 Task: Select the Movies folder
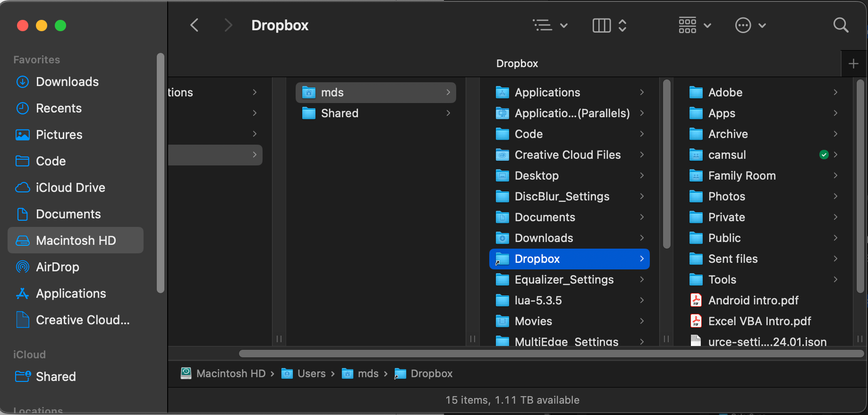pos(570,321)
